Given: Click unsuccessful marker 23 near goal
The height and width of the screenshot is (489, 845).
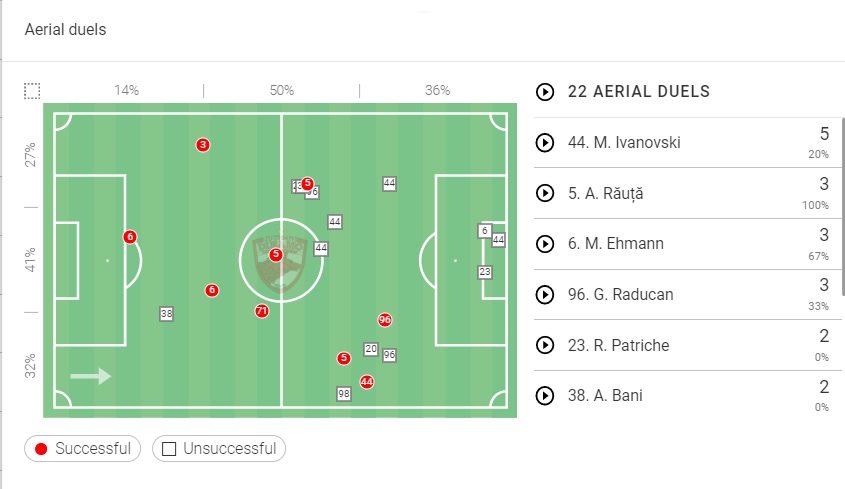Looking at the screenshot, I should [485, 272].
